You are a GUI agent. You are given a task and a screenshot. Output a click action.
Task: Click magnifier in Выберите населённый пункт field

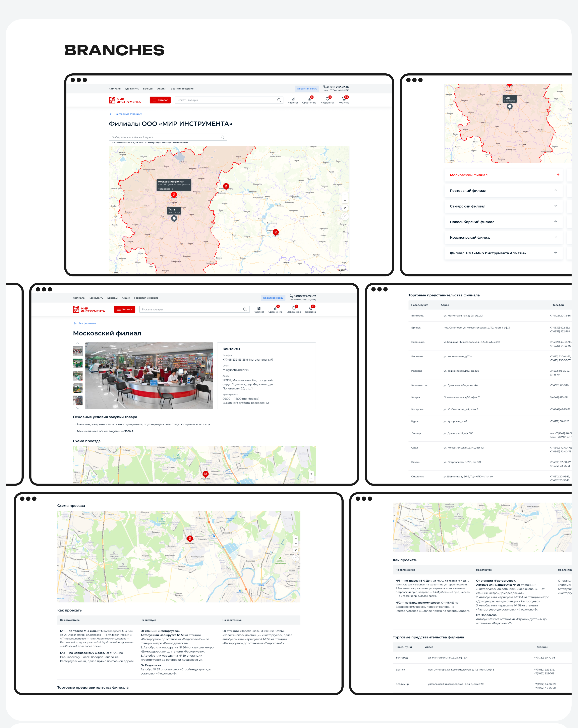[222, 137]
